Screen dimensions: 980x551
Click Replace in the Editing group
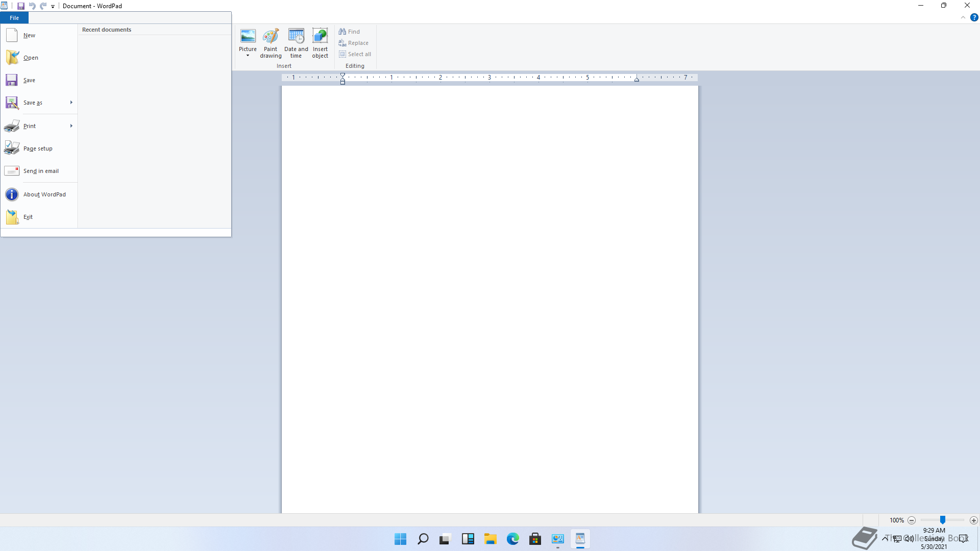pos(353,43)
